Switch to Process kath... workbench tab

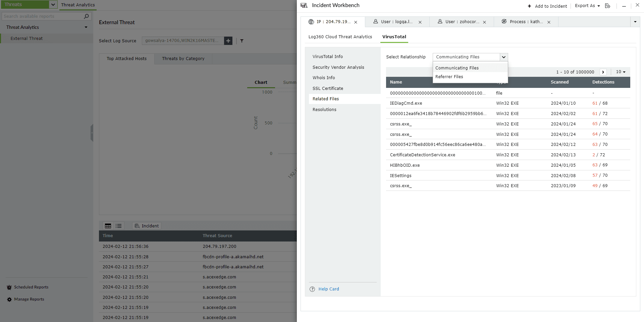coord(526,22)
